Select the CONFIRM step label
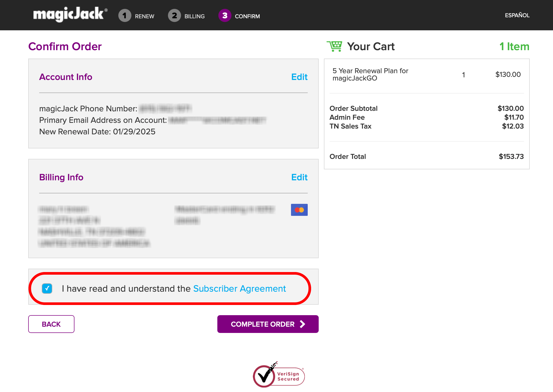 [x=247, y=16]
